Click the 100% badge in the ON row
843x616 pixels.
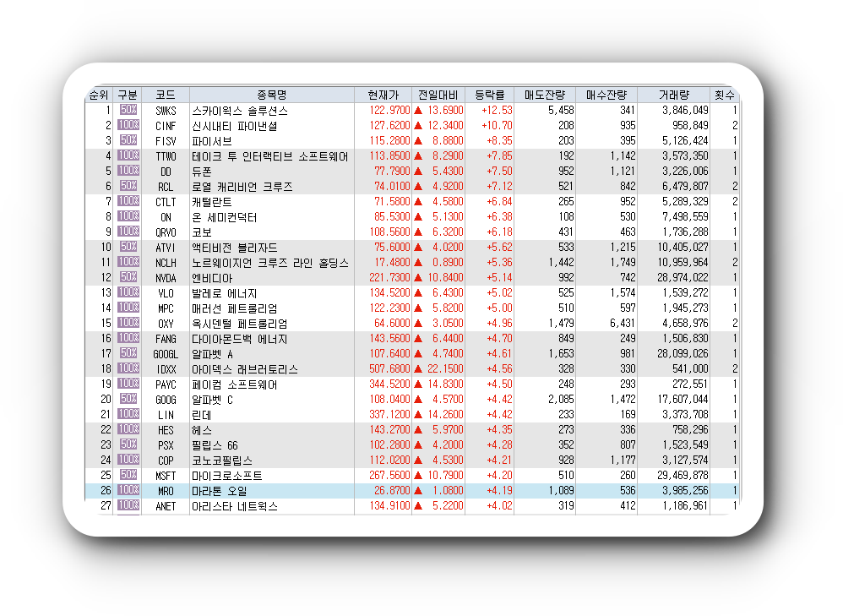coord(128,216)
